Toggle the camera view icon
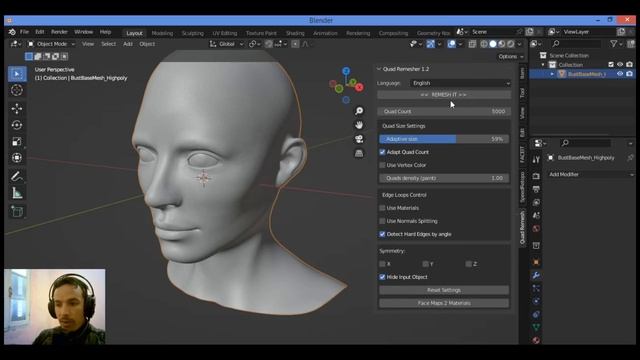 pyautogui.click(x=359, y=139)
